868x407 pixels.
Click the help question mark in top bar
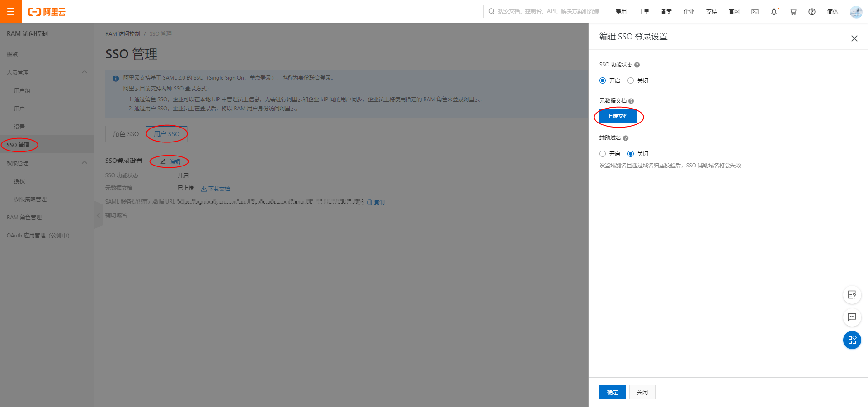pyautogui.click(x=812, y=12)
